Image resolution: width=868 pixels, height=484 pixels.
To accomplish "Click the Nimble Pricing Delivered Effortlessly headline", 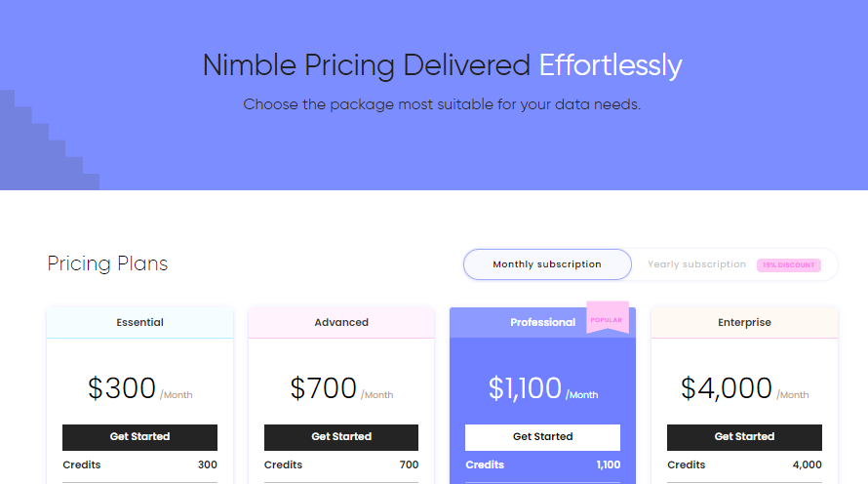I will (442, 65).
